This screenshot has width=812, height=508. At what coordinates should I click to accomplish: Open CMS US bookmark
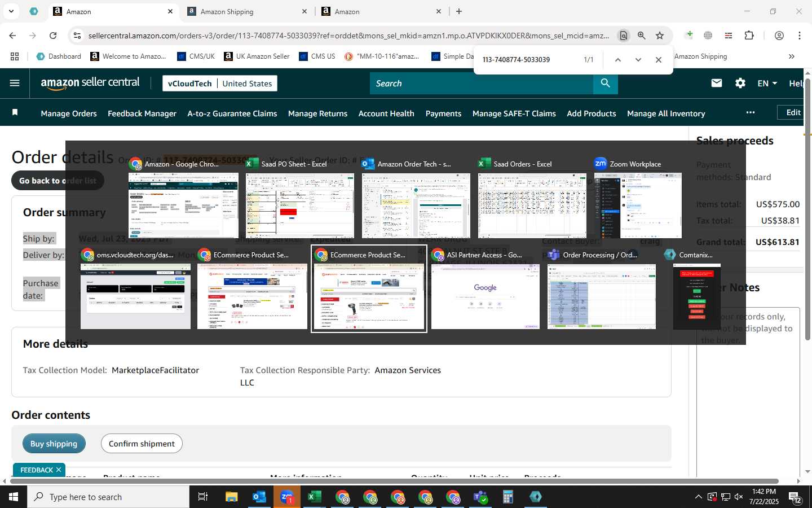[x=317, y=56]
